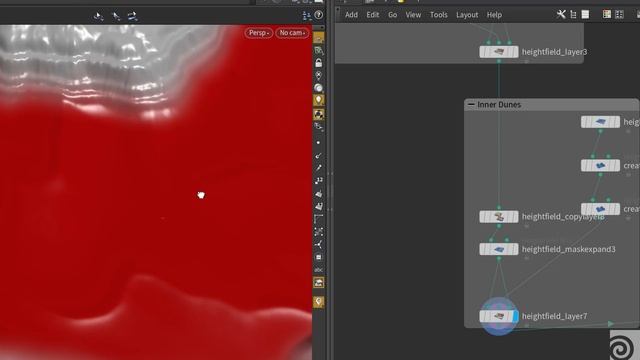Viewport: 640px width, 360px height.
Task: Toggle bypass flag on heightfield_copylayer8 node
Action: click(x=483, y=217)
